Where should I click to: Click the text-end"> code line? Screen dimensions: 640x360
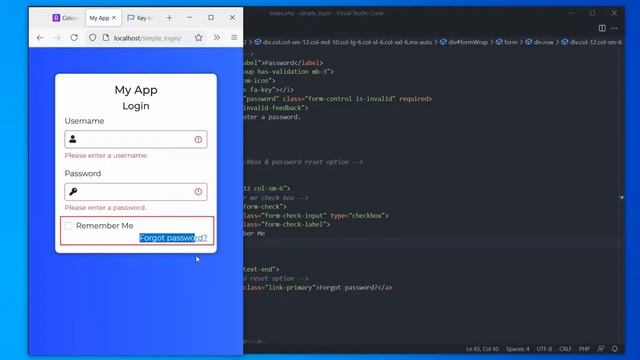[x=261, y=269]
